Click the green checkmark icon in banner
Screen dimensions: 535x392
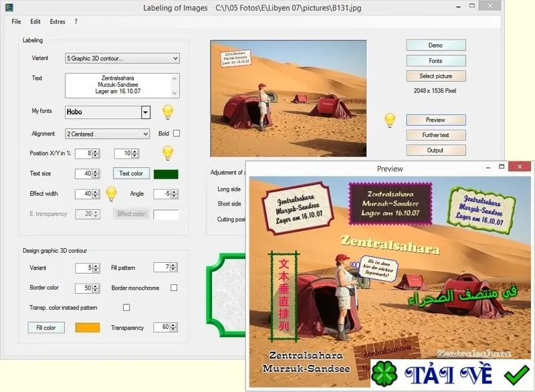516,374
